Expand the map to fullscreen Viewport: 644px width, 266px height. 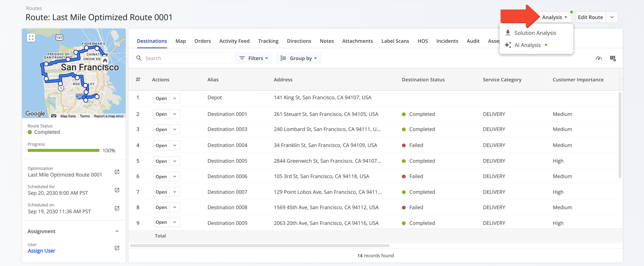31,38
